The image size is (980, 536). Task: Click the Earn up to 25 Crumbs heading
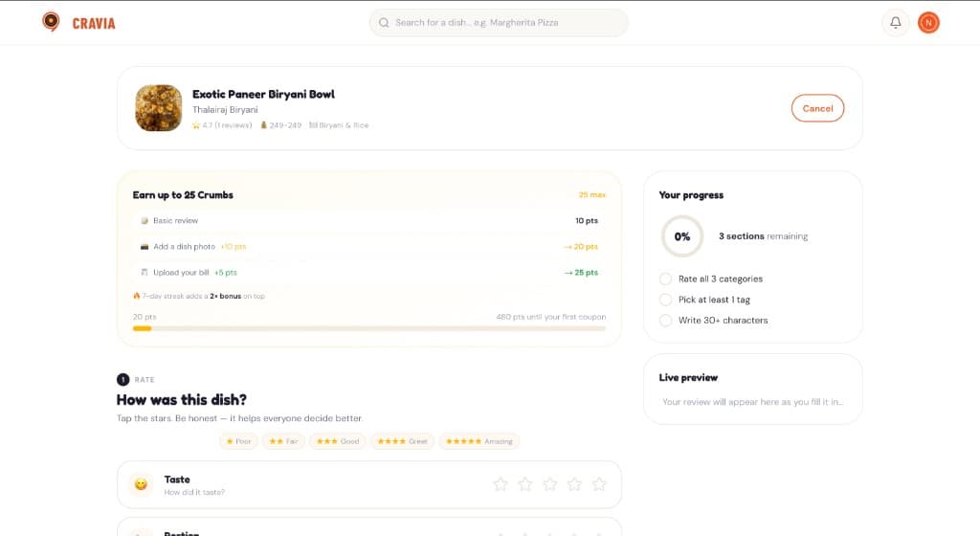[x=183, y=195]
